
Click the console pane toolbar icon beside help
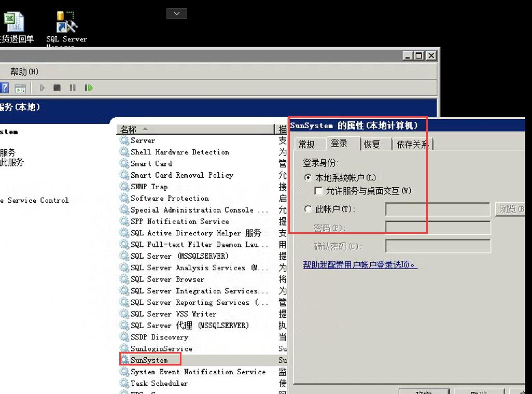pos(20,88)
